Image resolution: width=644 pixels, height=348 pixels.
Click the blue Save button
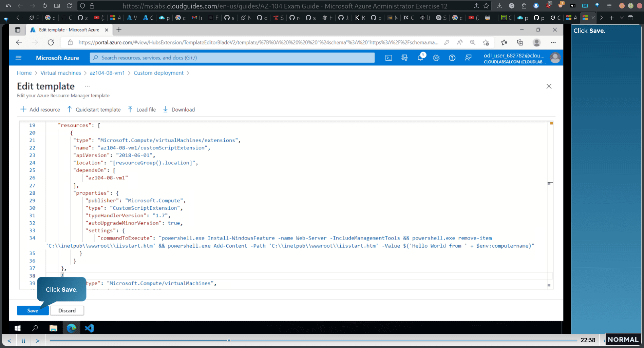click(x=33, y=310)
